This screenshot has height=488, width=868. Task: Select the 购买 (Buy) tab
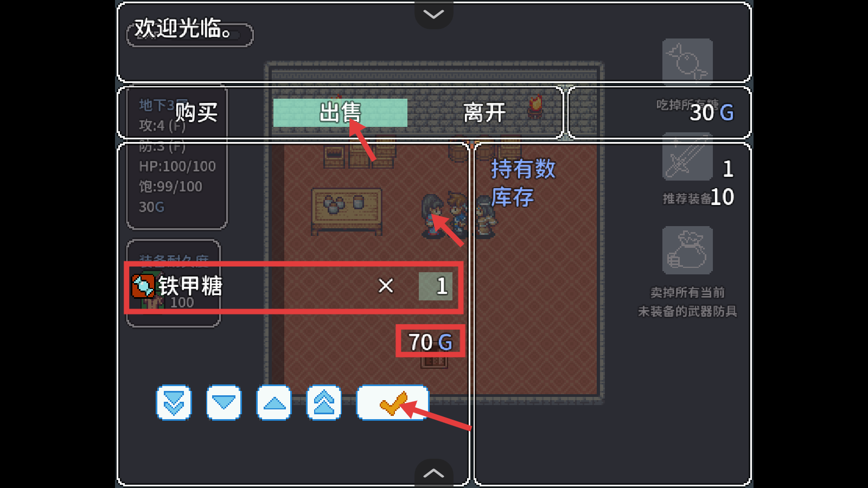point(196,113)
